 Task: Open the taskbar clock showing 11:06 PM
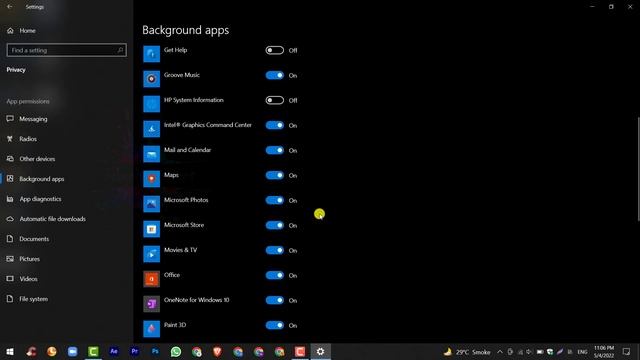point(604,351)
